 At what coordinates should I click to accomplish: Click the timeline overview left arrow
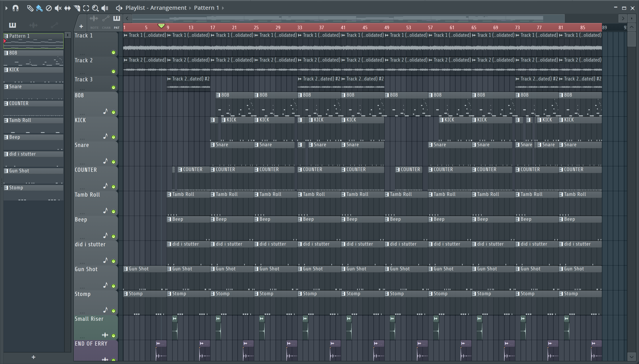127,18
